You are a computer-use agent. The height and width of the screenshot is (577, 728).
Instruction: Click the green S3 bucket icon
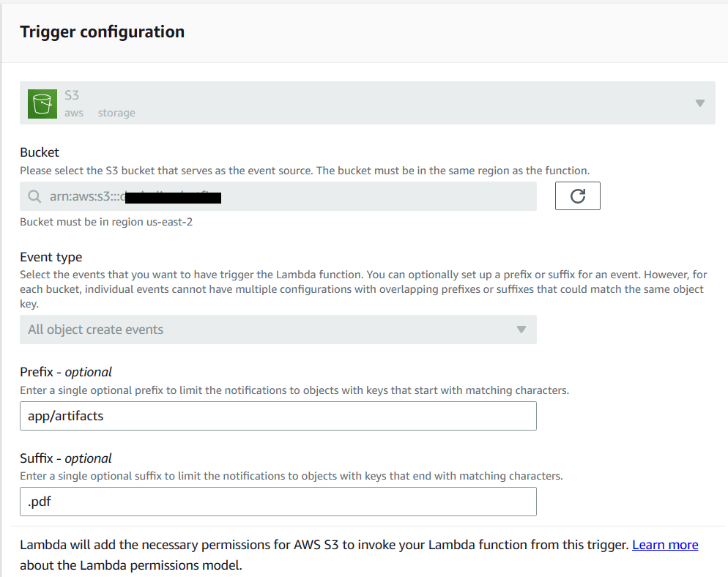click(x=42, y=103)
